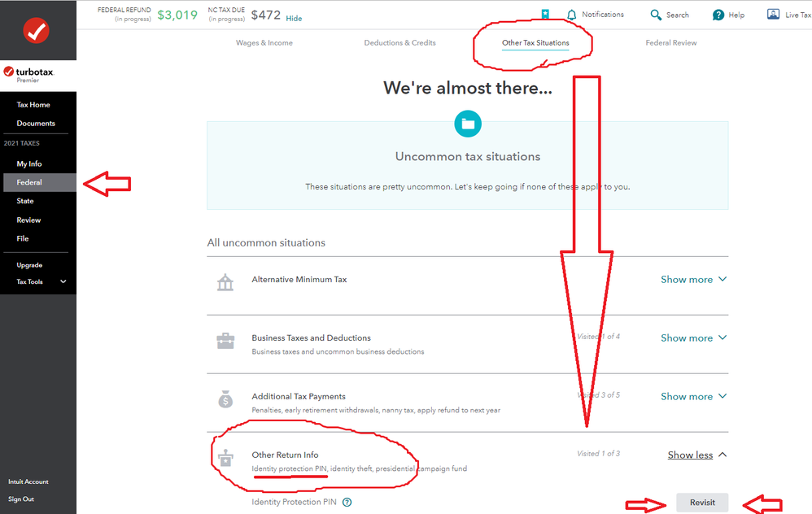812x514 pixels.
Task: Open the Deductions & Credits tab
Action: pyautogui.click(x=399, y=43)
